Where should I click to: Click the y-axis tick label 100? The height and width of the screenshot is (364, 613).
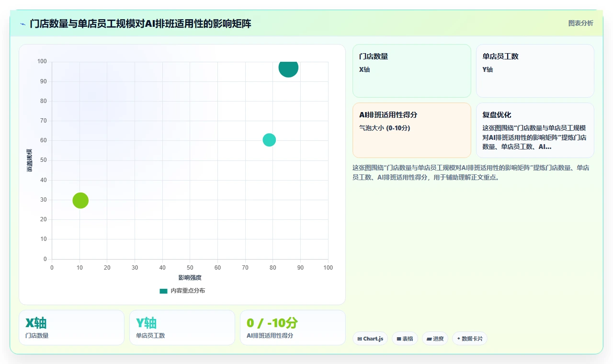(x=42, y=61)
